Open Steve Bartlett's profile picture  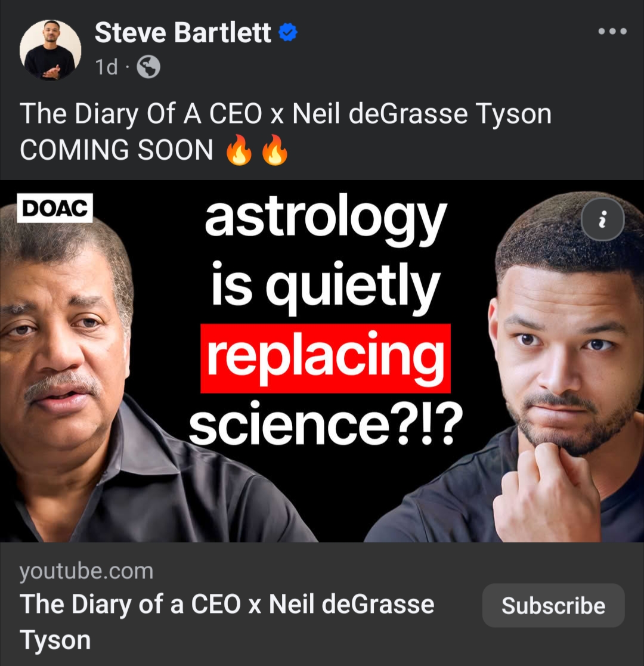click(50, 50)
